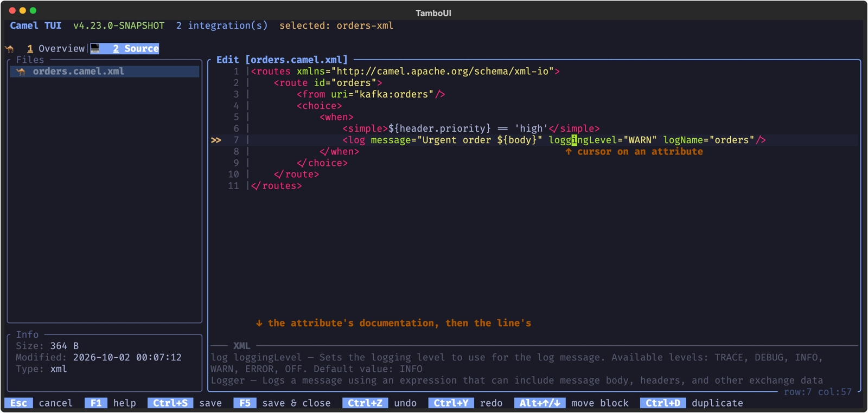The width and height of the screenshot is (868, 413).
Task: Click the from uri="kafka:orders" line
Action: [371, 94]
